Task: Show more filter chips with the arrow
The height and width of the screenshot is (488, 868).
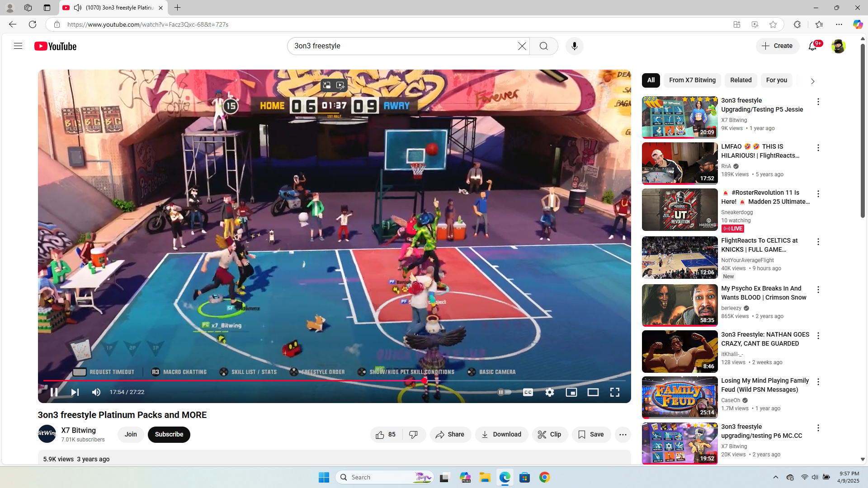Action: (812, 81)
